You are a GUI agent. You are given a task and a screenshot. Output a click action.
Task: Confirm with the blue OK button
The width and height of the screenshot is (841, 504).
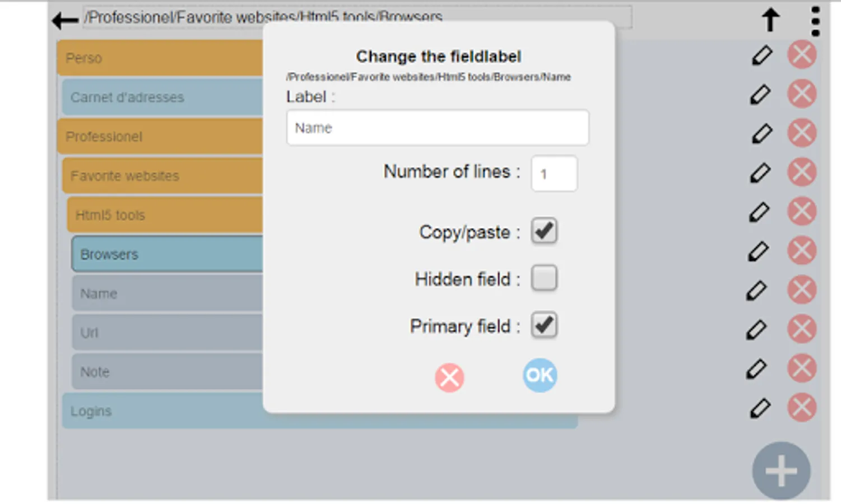(540, 375)
